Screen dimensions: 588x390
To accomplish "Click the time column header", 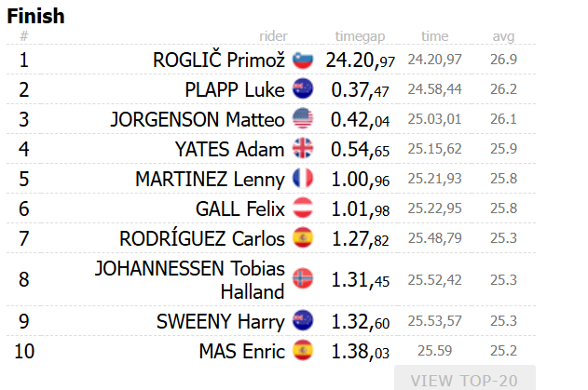I will click(x=434, y=36).
